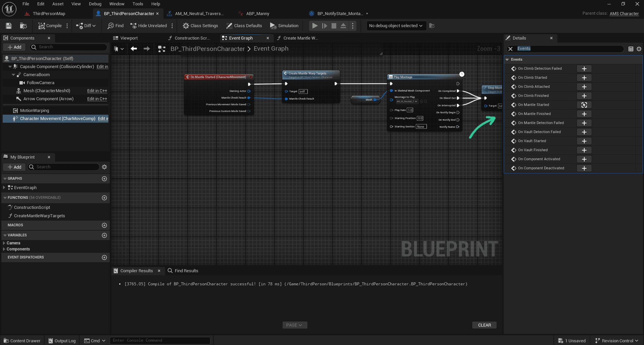644x345 pixels.
Task: Add new item in My Blueprint
Action: (14, 167)
